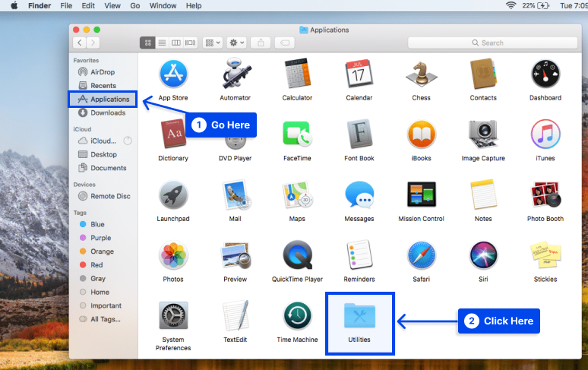The height and width of the screenshot is (370, 588).
Task: Select the Photo Booth app icon
Action: pos(545,194)
